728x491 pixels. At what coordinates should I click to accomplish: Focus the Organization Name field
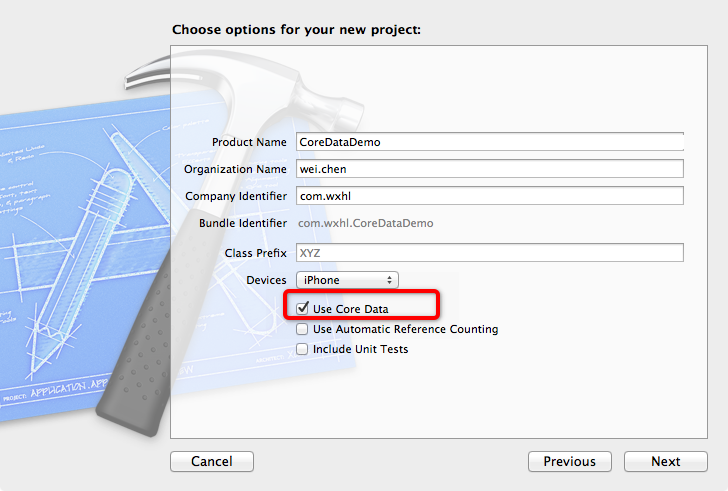pos(489,169)
